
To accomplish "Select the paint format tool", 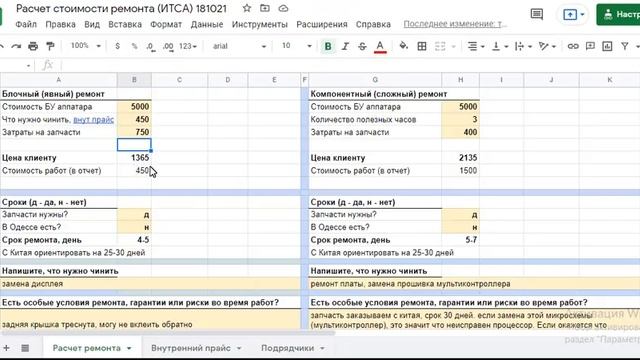I will [50, 46].
